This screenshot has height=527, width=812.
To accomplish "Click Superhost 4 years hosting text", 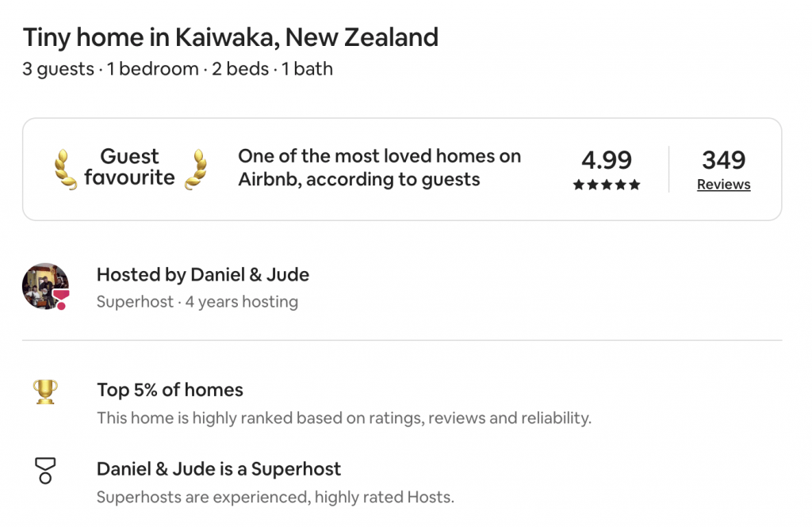I will [197, 302].
